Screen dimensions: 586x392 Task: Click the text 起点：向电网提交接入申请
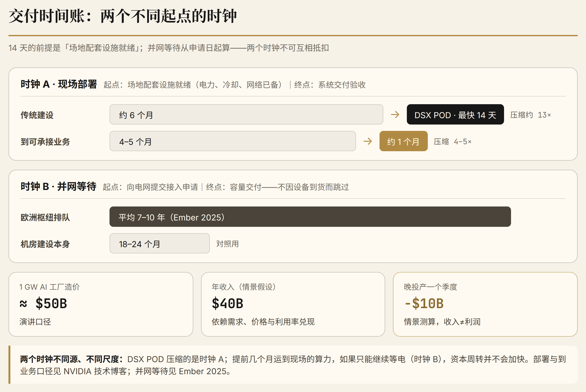(x=151, y=187)
